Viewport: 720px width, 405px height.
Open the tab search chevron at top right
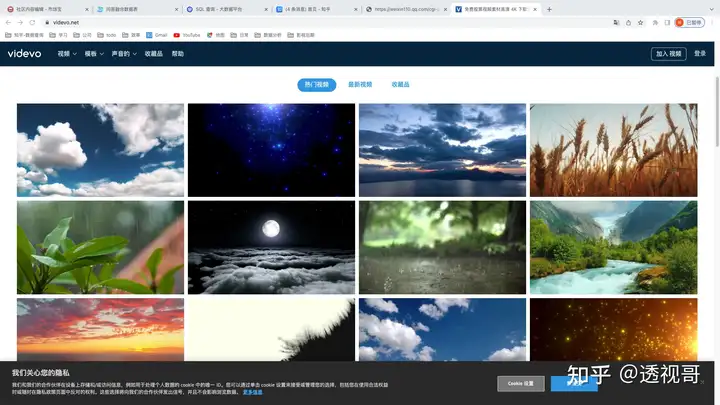tap(711, 9)
